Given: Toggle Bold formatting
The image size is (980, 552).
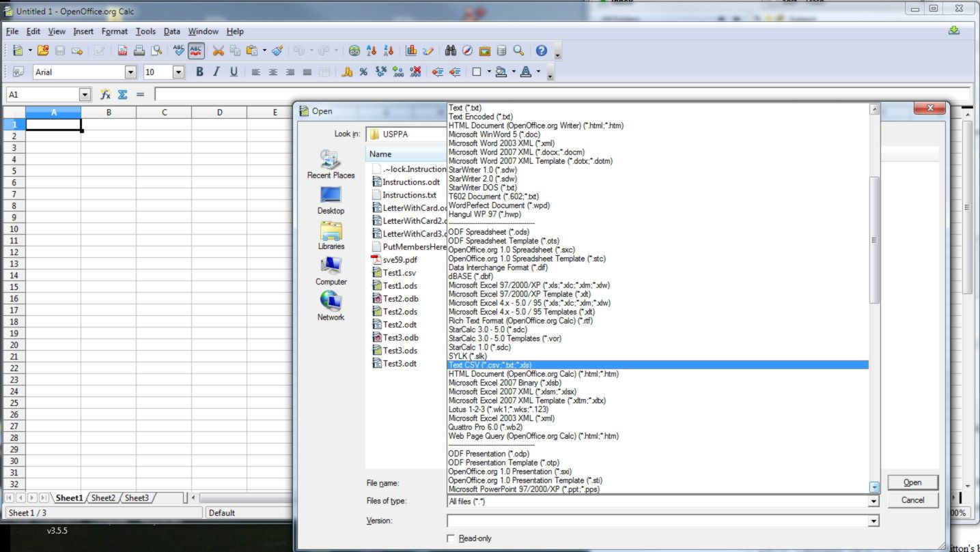Looking at the screenshot, I should [x=199, y=72].
